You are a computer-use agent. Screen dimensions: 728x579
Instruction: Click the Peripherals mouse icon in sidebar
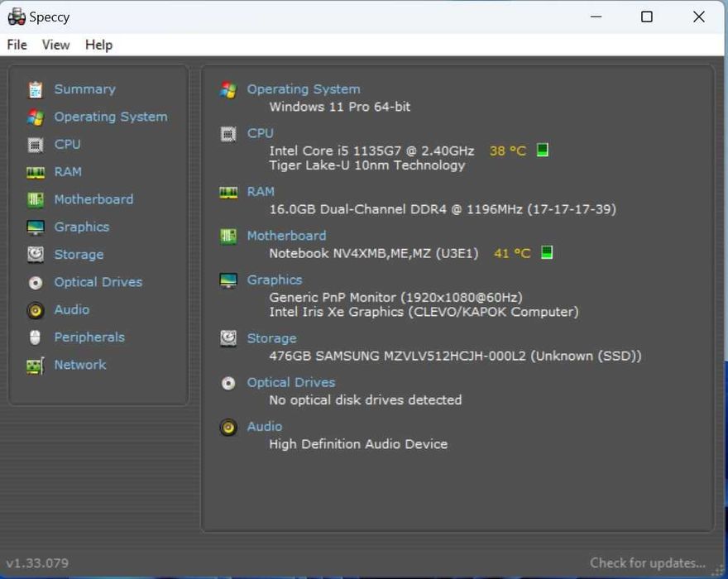tap(36, 337)
